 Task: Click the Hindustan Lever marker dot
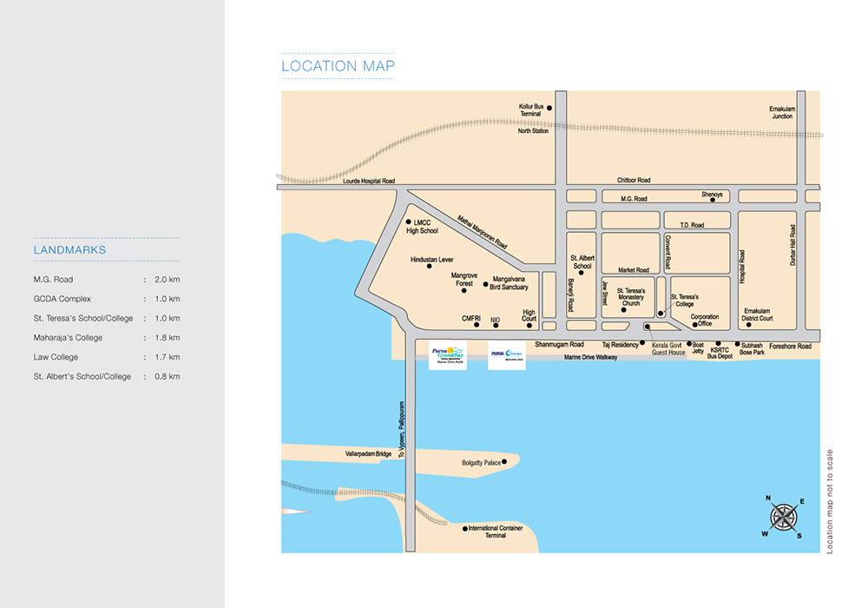click(x=430, y=266)
